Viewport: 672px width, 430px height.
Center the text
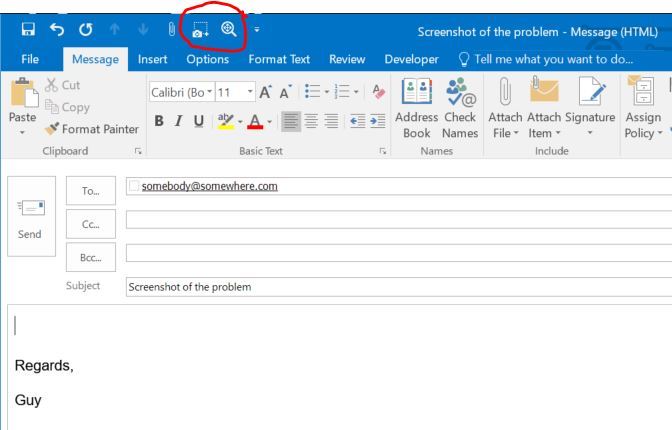pyautogui.click(x=311, y=121)
